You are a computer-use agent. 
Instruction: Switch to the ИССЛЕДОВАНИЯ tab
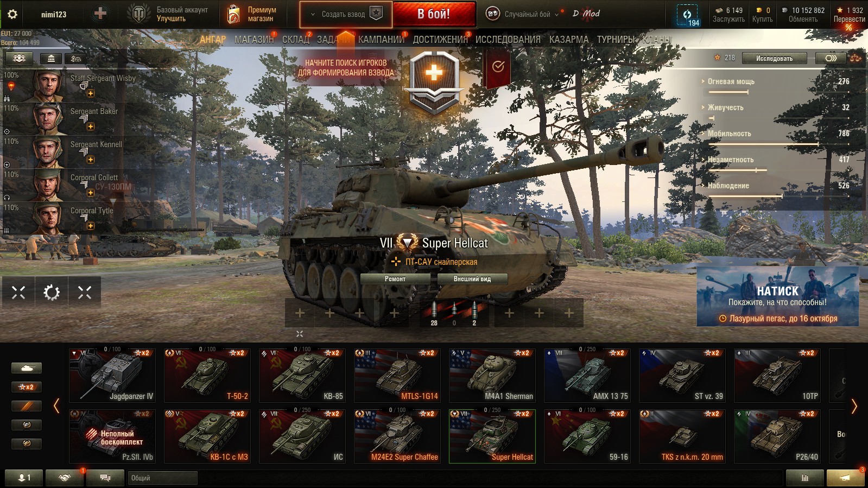(508, 40)
